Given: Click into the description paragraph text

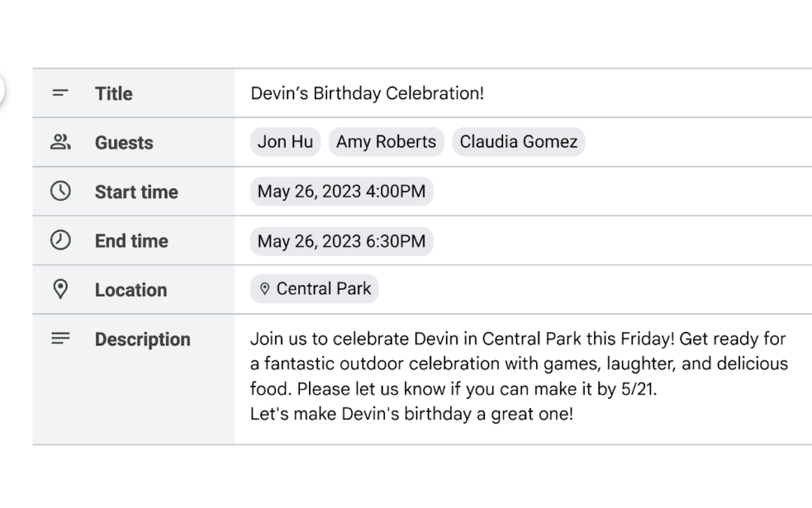Looking at the screenshot, I should (x=519, y=376).
